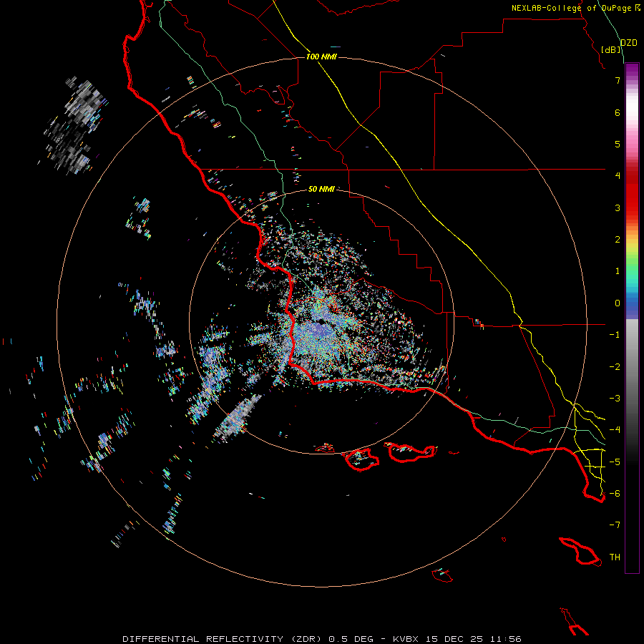Click the gray echo streak southwest of the radar near the 50 NMI ring

[x=237, y=418]
